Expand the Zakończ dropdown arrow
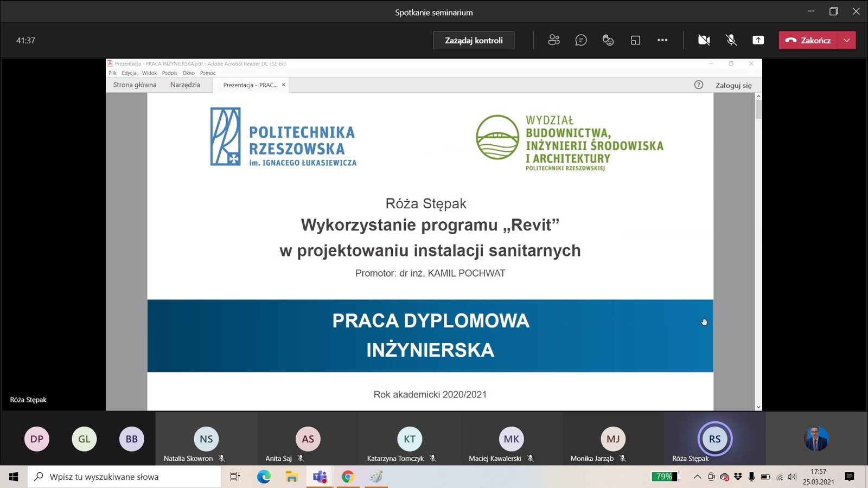 (x=847, y=40)
